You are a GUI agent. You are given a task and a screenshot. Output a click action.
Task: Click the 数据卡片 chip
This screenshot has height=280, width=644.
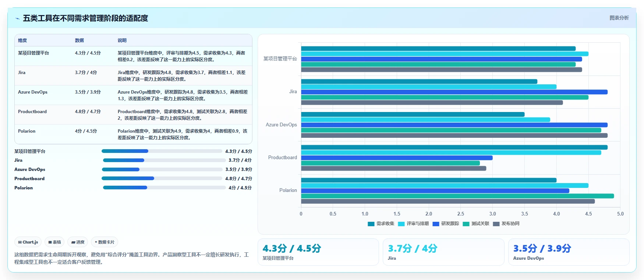pos(105,242)
